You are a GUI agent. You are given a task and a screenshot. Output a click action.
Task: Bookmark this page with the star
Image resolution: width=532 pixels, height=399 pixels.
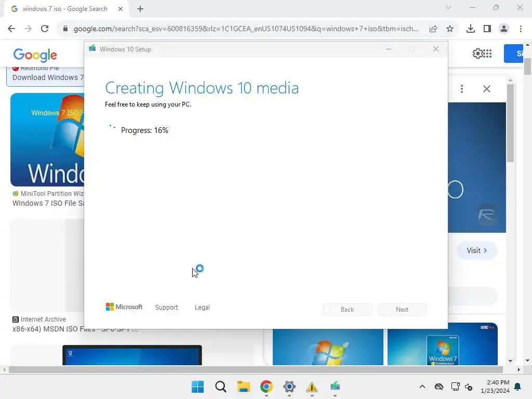coord(450,29)
